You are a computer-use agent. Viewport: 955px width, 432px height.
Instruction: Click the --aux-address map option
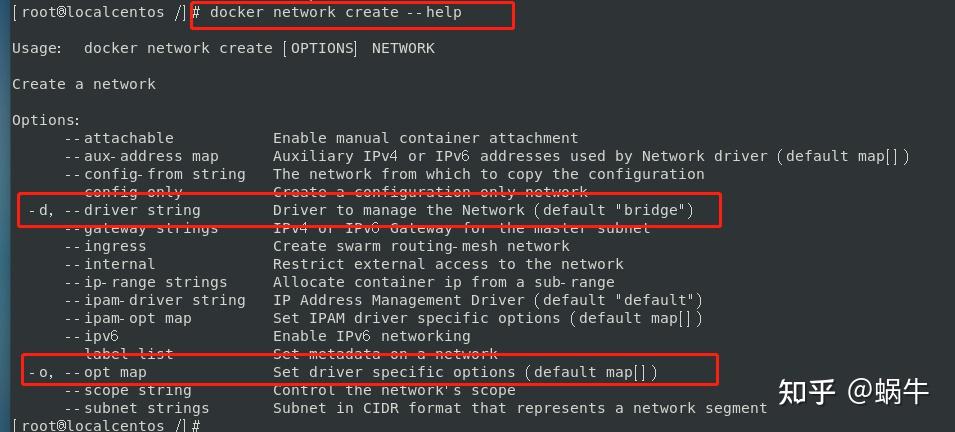pos(141,156)
